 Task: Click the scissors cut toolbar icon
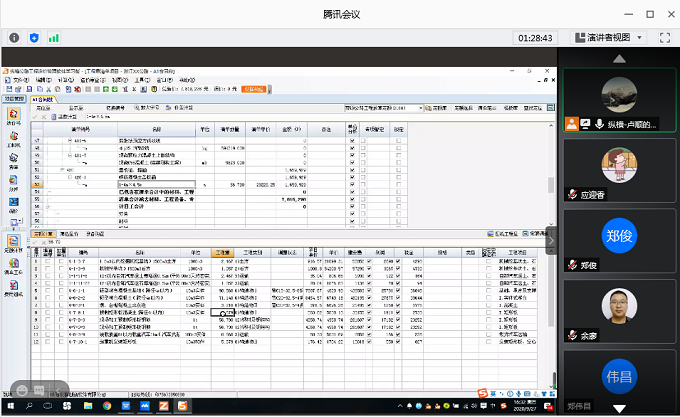pos(49,89)
